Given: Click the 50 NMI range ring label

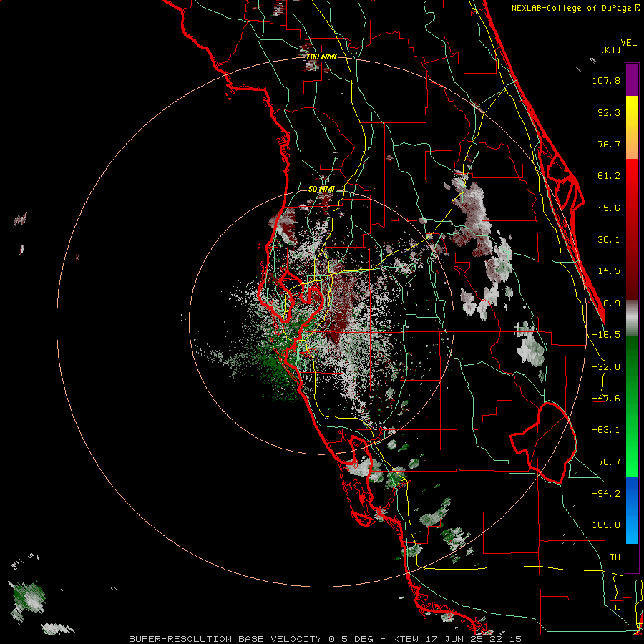Looking at the screenshot, I should [321, 190].
